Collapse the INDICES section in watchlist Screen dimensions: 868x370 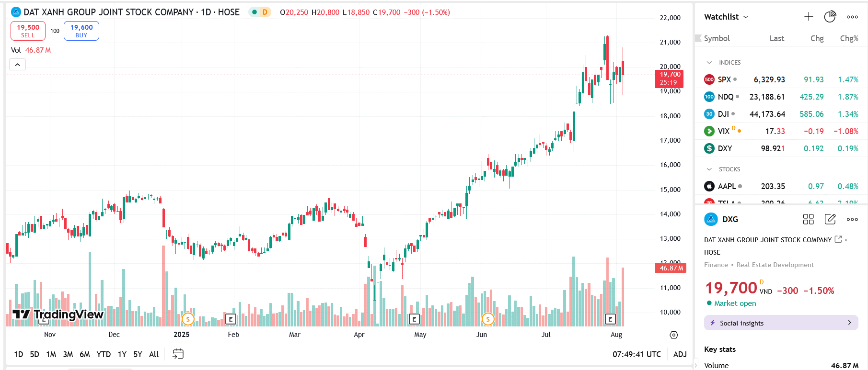point(709,63)
